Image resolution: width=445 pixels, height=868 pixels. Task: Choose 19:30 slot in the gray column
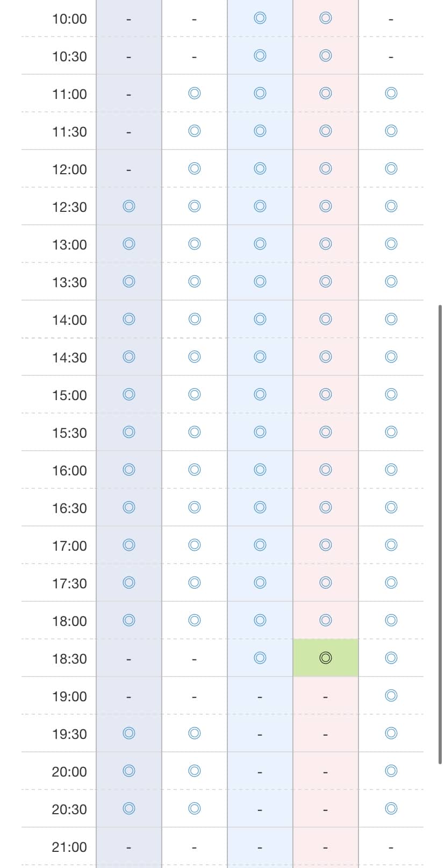click(129, 733)
